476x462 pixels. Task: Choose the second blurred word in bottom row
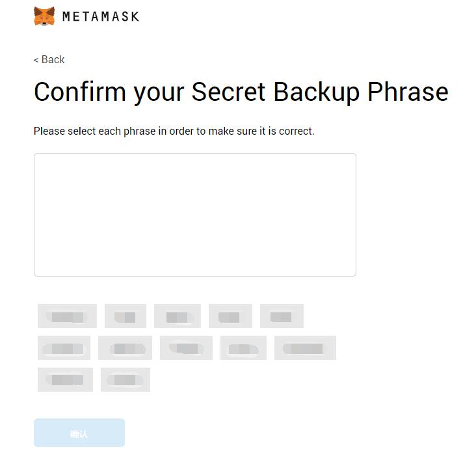coord(125,379)
